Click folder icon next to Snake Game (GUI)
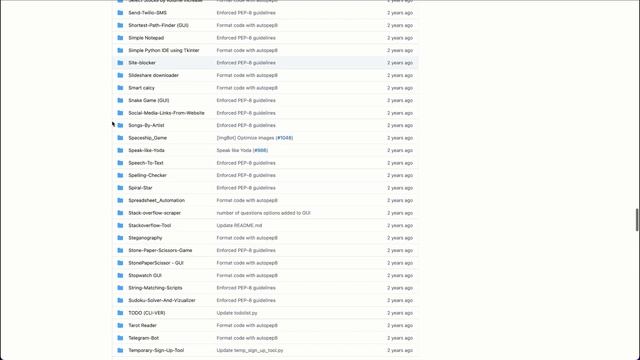The height and width of the screenshot is (360, 640). 120,100
